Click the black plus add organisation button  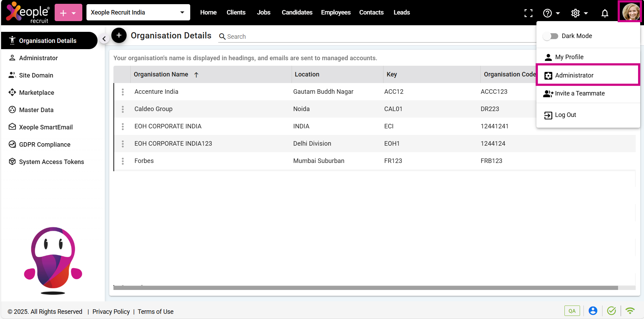point(119,35)
